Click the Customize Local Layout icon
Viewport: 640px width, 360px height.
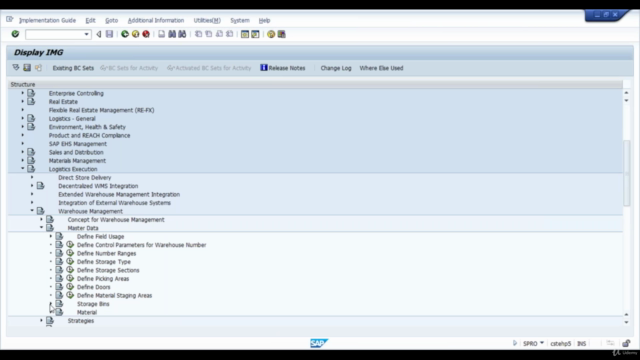(282, 34)
